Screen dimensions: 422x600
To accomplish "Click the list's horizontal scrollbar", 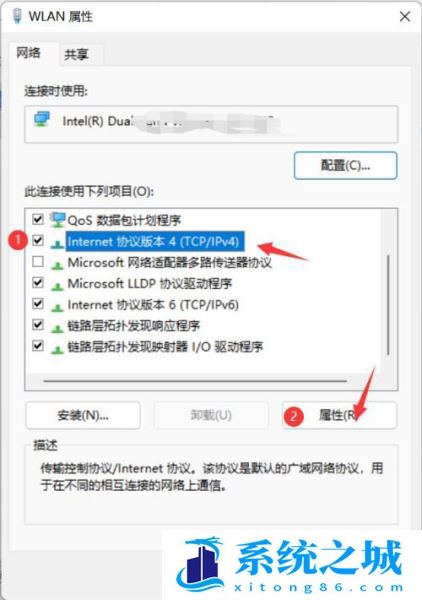I will pos(195,381).
